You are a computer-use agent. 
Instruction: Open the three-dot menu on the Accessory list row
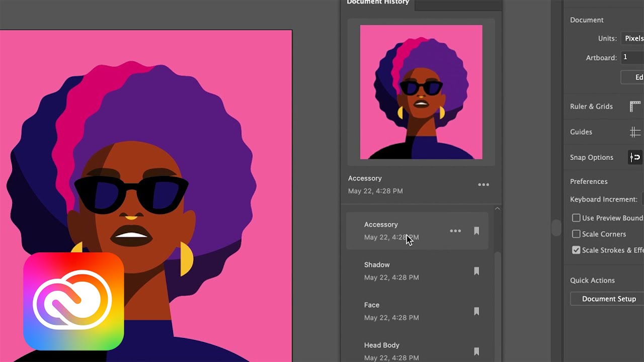pos(455,231)
